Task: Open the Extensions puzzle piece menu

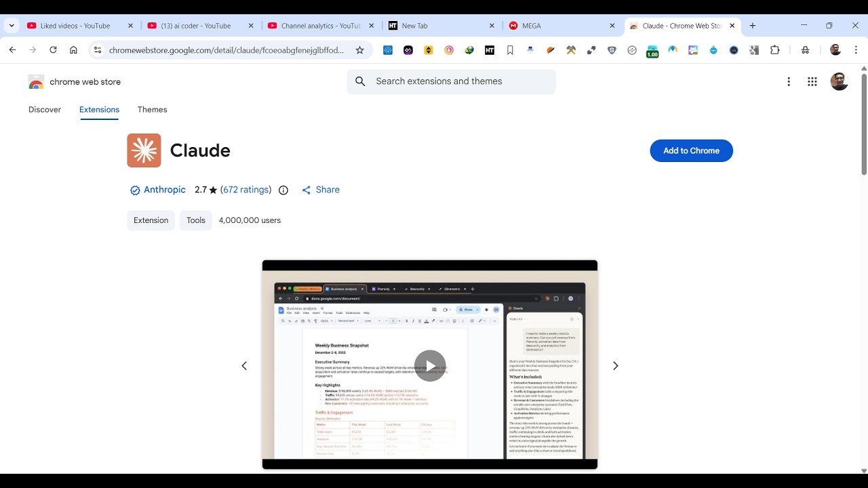Action: coord(774,50)
